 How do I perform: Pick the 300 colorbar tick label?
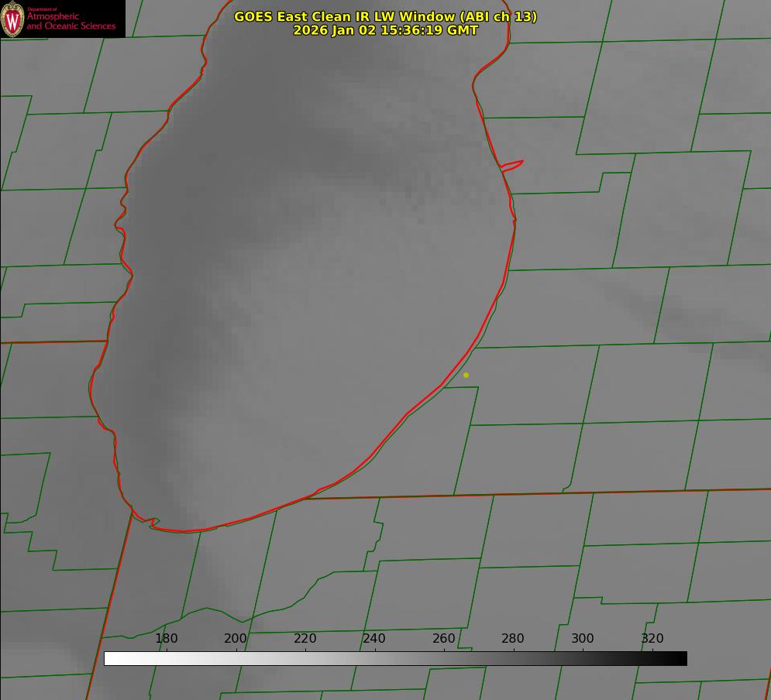pos(583,639)
